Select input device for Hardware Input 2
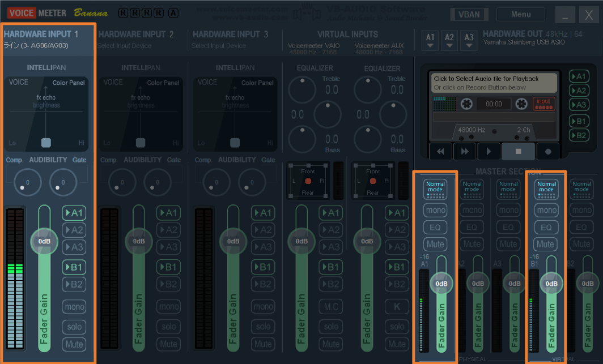The image size is (603, 364). 125,46
